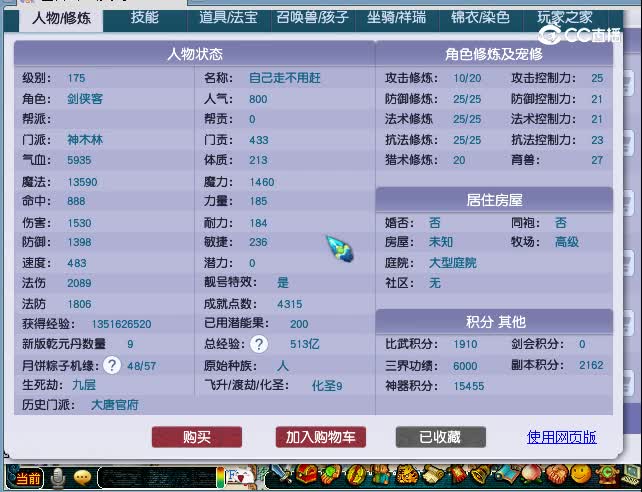Click the sword attack icon
Image resolution: width=642 pixels, height=492 pixels.
[283, 475]
